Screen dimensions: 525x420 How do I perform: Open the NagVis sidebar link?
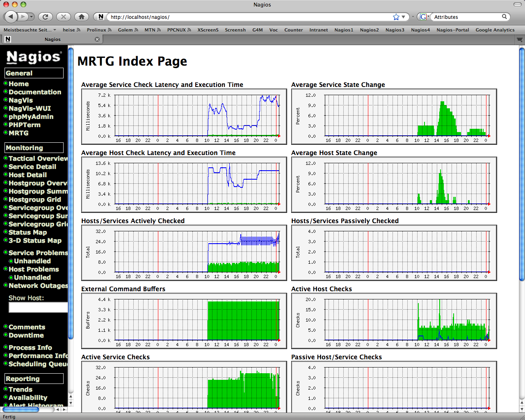tap(21, 100)
